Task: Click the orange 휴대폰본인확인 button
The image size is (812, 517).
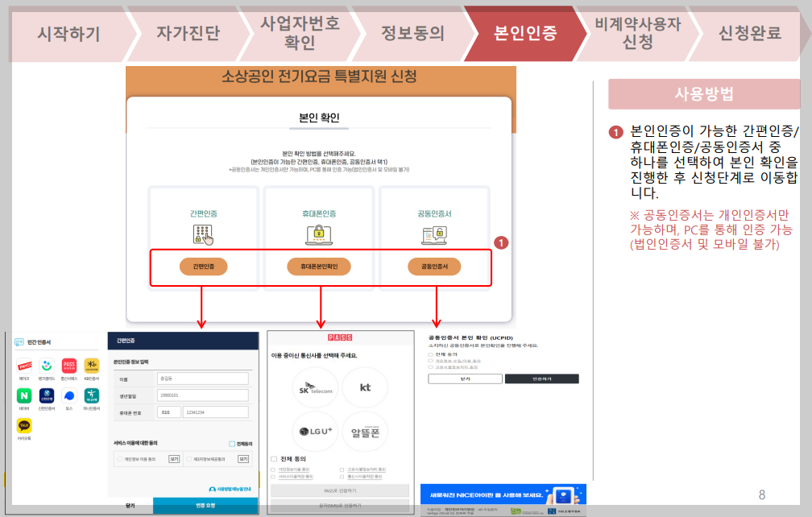Action: [319, 267]
